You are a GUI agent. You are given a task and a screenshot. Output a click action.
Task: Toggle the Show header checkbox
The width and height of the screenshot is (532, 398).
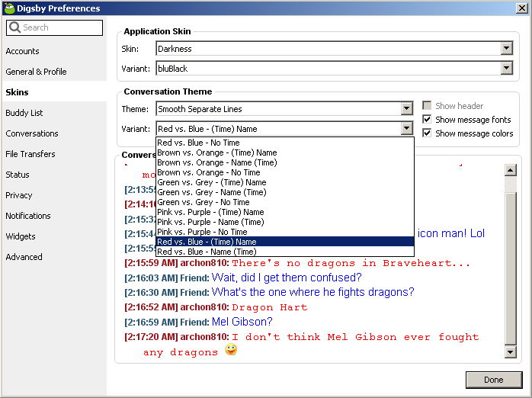(x=427, y=105)
